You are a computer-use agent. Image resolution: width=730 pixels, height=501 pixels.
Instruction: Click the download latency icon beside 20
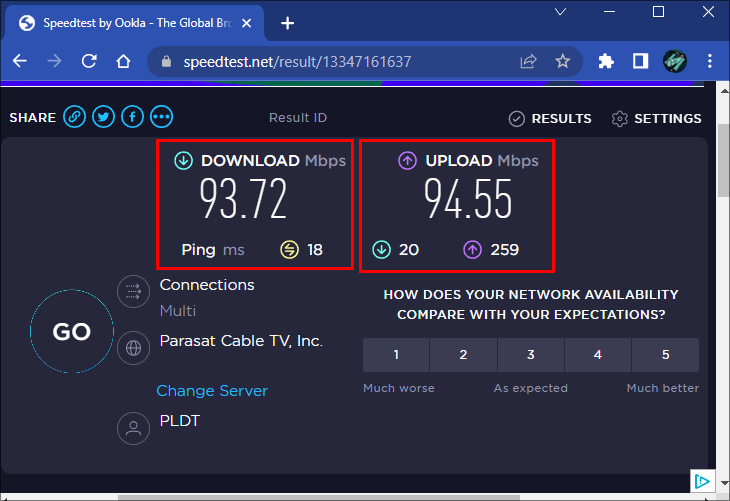click(381, 250)
